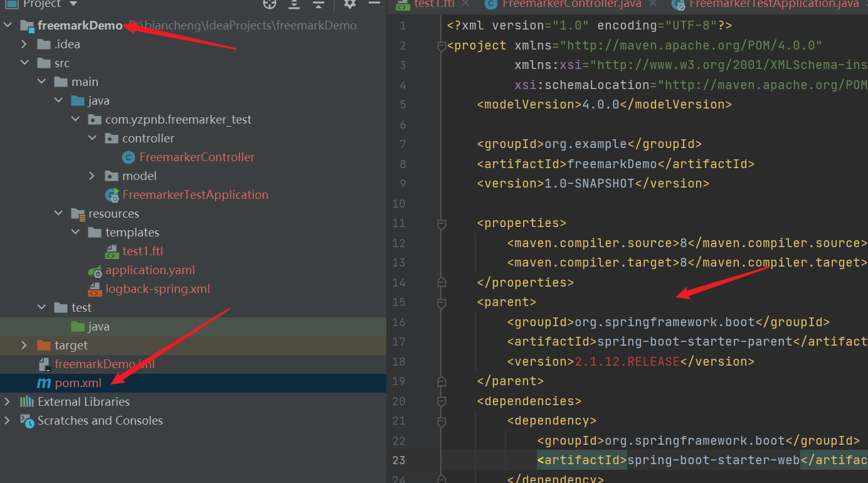Click the orange target folder icon
The width and height of the screenshot is (868, 483).
(44, 346)
